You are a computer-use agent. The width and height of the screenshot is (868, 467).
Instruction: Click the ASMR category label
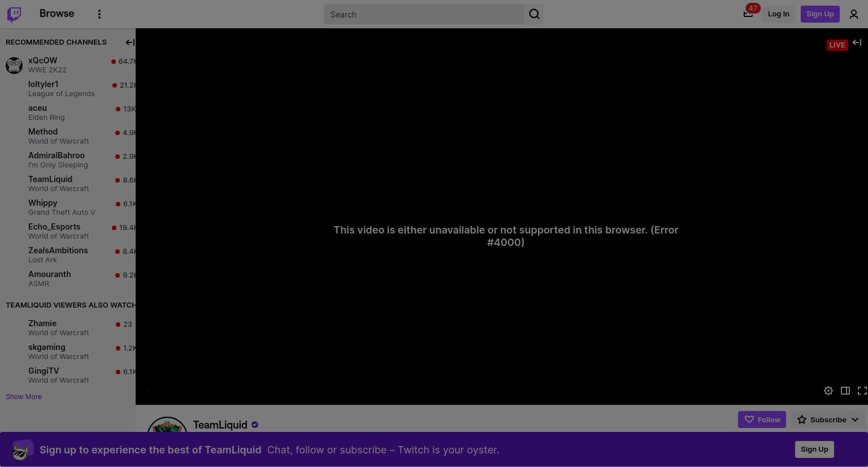pyautogui.click(x=38, y=284)
